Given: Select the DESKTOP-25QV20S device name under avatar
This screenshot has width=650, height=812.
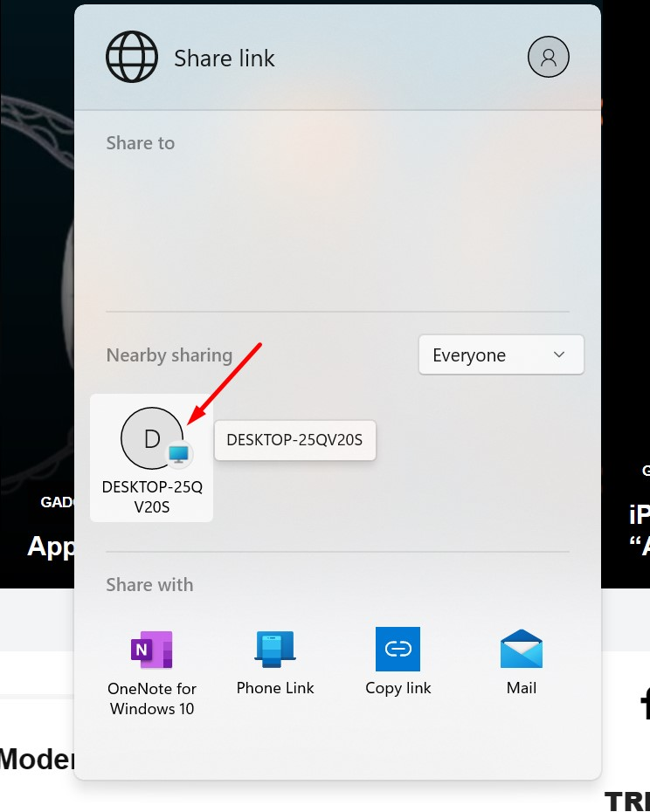Looking at the screenshot, I should tap(152, 497).
